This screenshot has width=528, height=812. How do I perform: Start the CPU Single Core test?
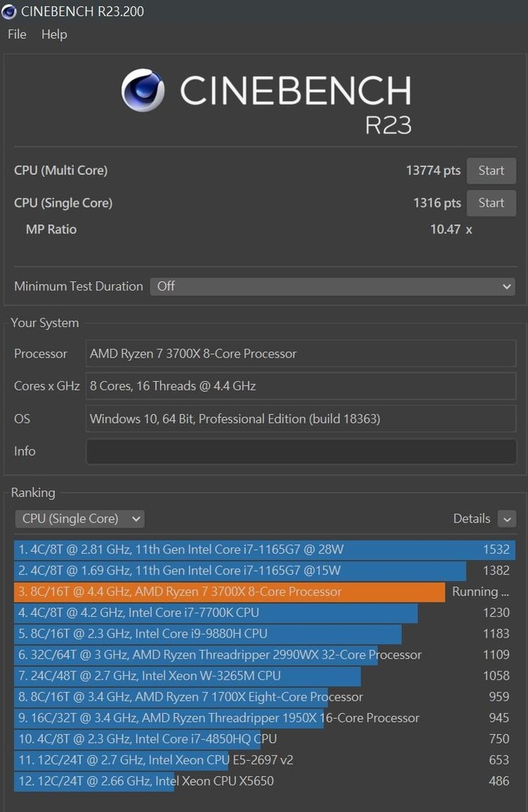point(491,202)
